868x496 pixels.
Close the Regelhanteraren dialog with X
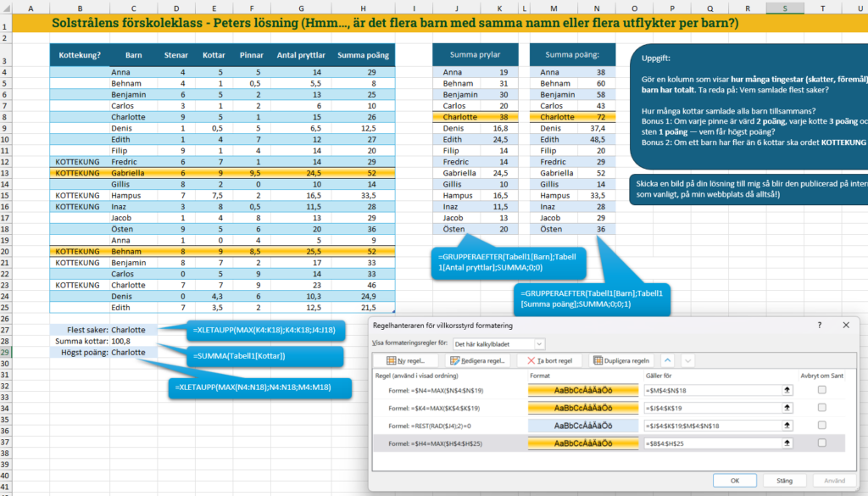coord(846,326)
